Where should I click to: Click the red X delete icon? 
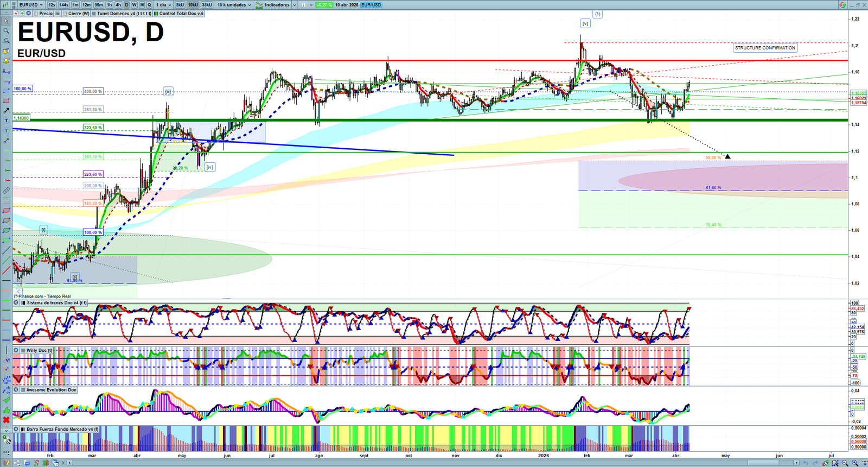(x=6, y=420)
